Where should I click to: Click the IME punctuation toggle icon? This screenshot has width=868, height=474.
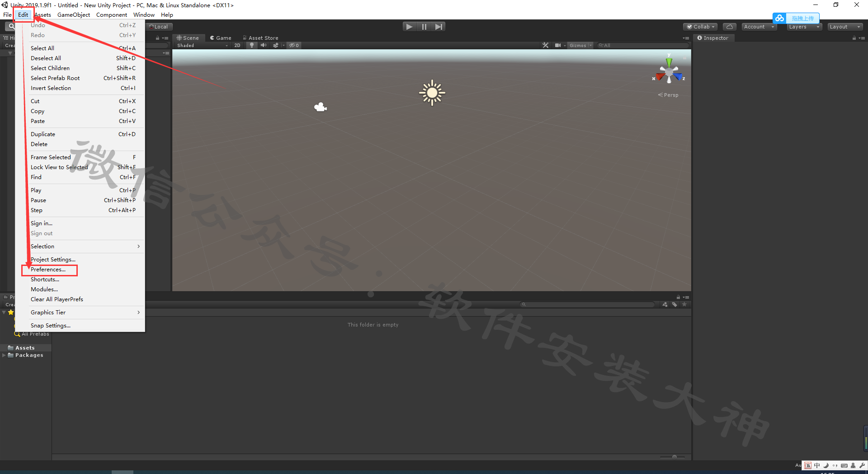click(x=835, y=465)
